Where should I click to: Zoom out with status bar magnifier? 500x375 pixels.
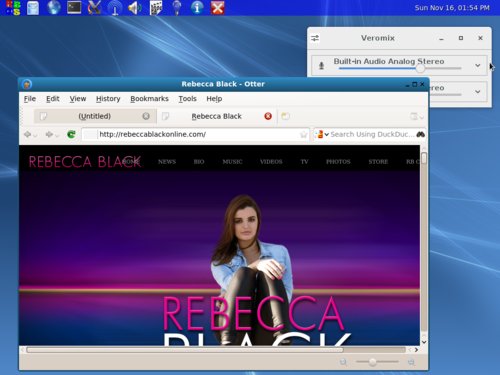[x=343, y=362]
